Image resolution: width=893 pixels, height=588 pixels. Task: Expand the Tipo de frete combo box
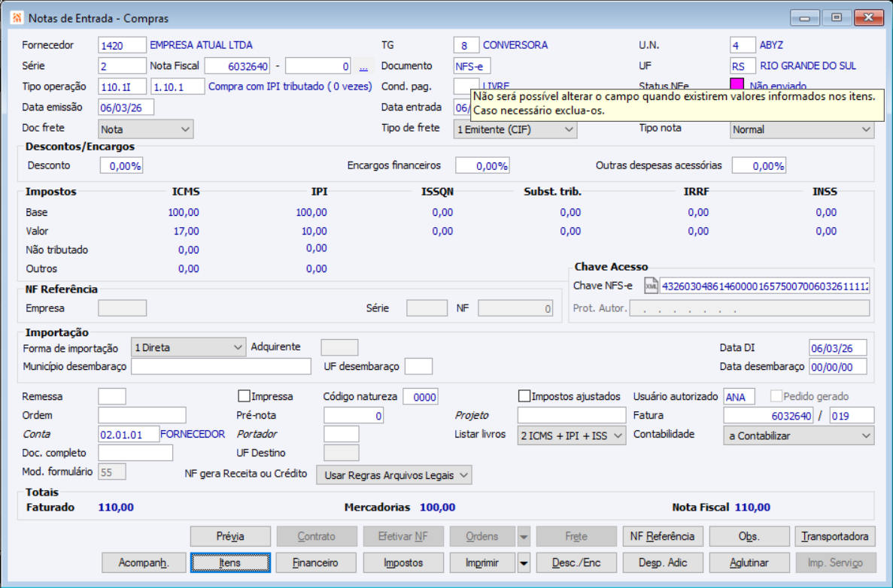coord(515,129)
